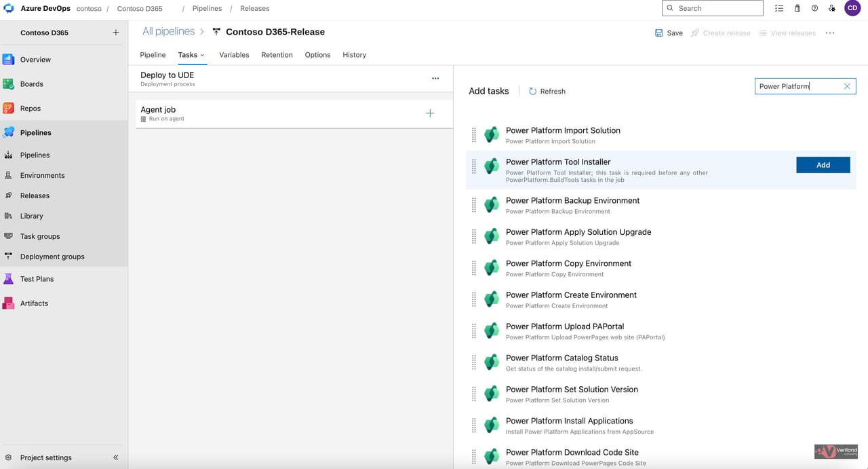Refresh the Add tasks list
Screen dimensions: 868x469
[x=547, y=91]
